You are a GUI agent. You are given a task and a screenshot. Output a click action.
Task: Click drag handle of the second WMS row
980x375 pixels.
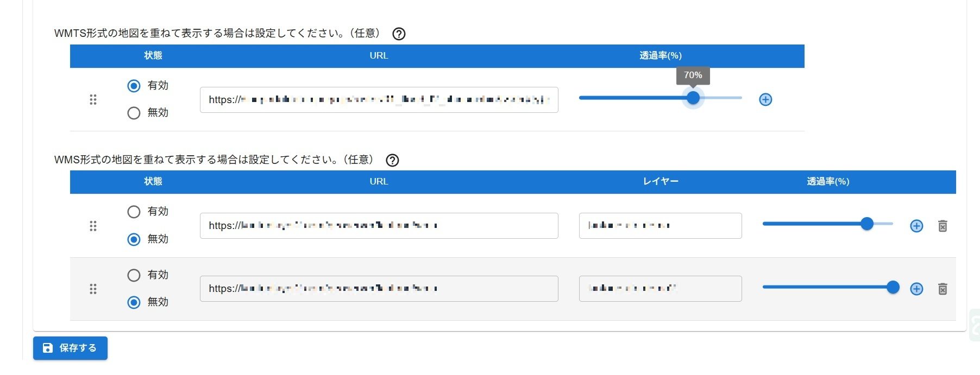(93, 289)
